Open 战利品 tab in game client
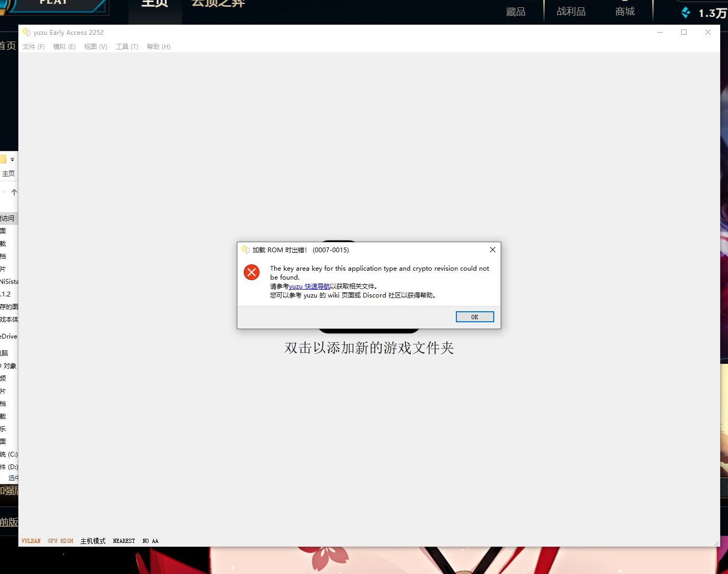Image resolution: width=728 pixels, height=574 pixels. click(571, 12)
